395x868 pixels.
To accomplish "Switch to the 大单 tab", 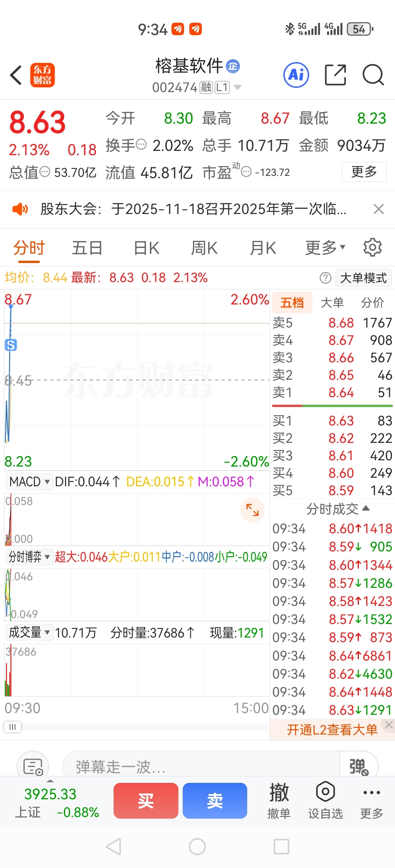I will [x=332, y=302].
